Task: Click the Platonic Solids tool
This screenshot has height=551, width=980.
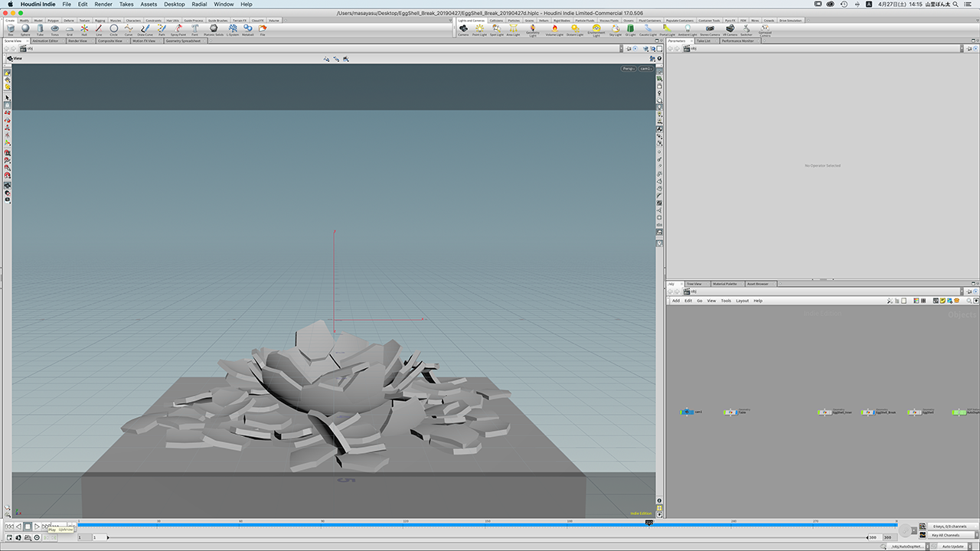Action: pyautogui.click(x=214, y=30)
